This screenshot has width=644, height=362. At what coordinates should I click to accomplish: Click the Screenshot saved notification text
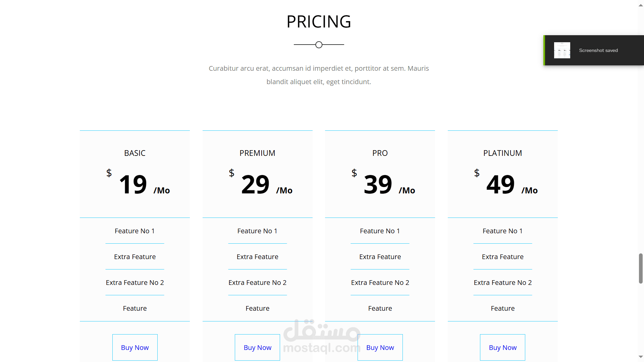point(598,50)
